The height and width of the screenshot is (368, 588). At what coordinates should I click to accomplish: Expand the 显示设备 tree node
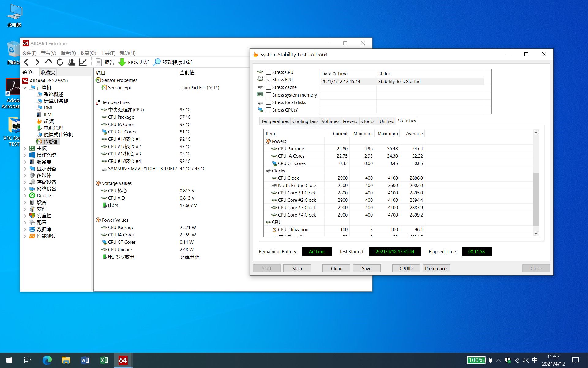point(25,169)
